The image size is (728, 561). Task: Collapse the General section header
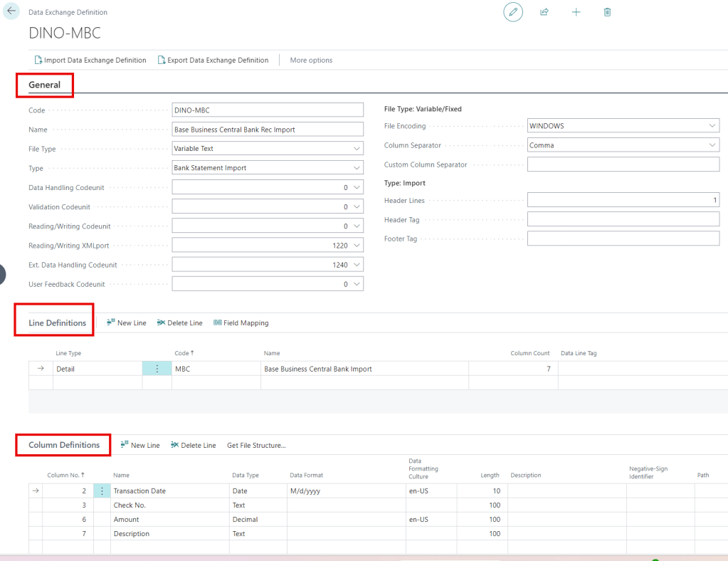(x=44, y=85)
